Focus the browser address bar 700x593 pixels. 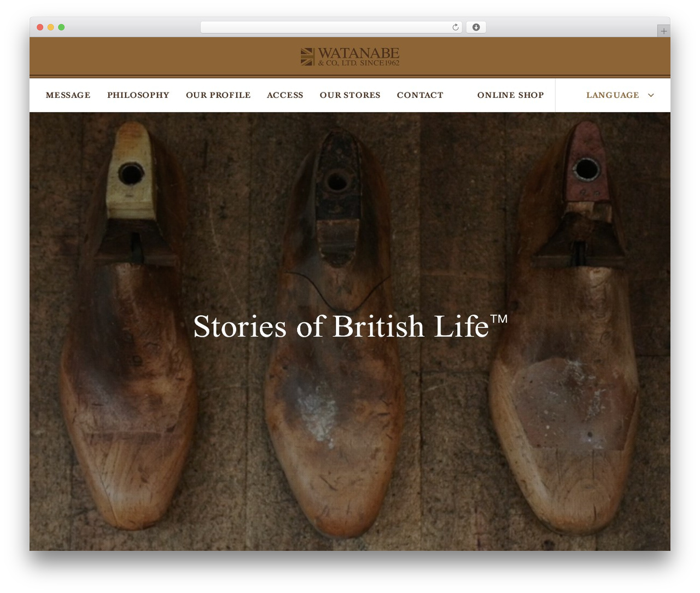pos(331,27)
